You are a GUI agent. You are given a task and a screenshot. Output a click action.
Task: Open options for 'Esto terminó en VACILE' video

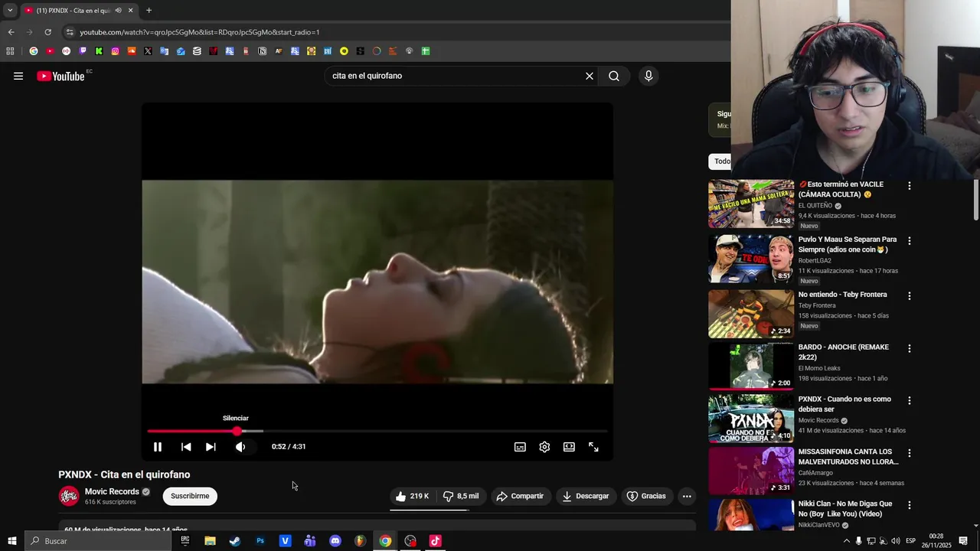[x=910, y=186]
